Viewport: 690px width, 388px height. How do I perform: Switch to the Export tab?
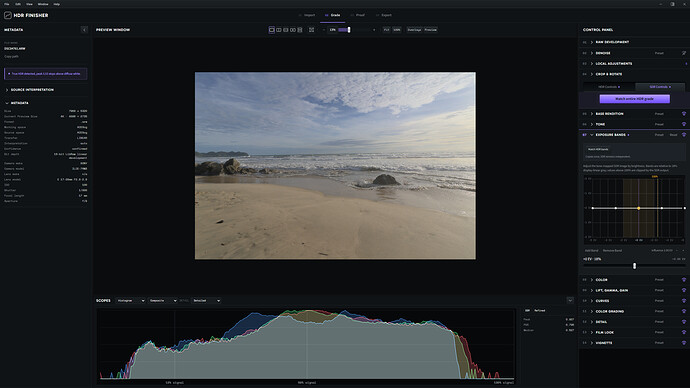point(384,15)
